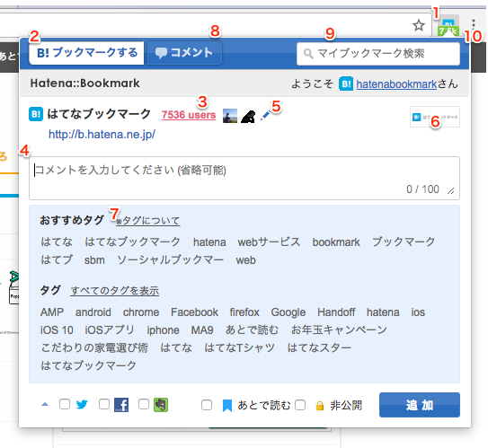Screen dimensions: 488x448
Task: Click the magnifier icon in search box
Action: tap(308, 54)
